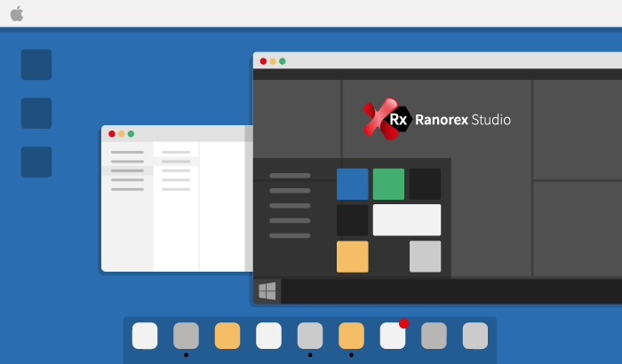Click the dark tile below the blue tile
This screenshot has height=364, width=622.
coord(352,220)
